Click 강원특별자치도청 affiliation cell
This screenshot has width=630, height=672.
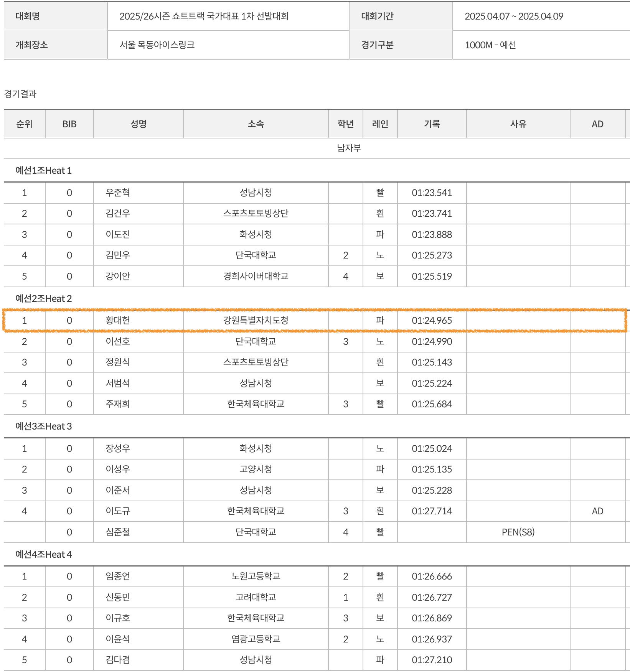pyautogui.click(x=256, y=320)
